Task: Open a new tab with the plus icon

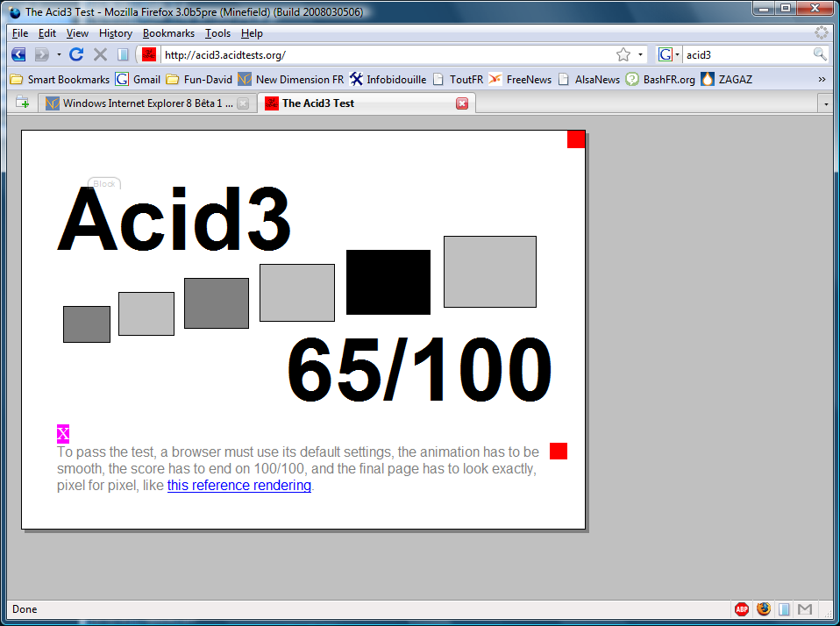Action: (x=22, y=103)
